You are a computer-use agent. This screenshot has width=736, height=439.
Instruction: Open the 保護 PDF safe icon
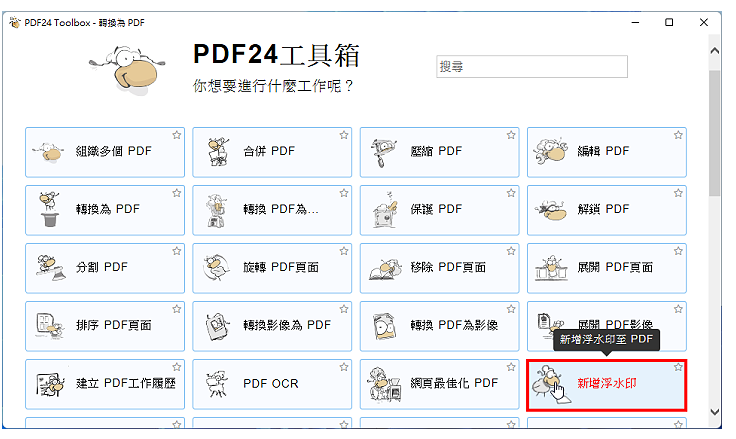pos(385,210)
